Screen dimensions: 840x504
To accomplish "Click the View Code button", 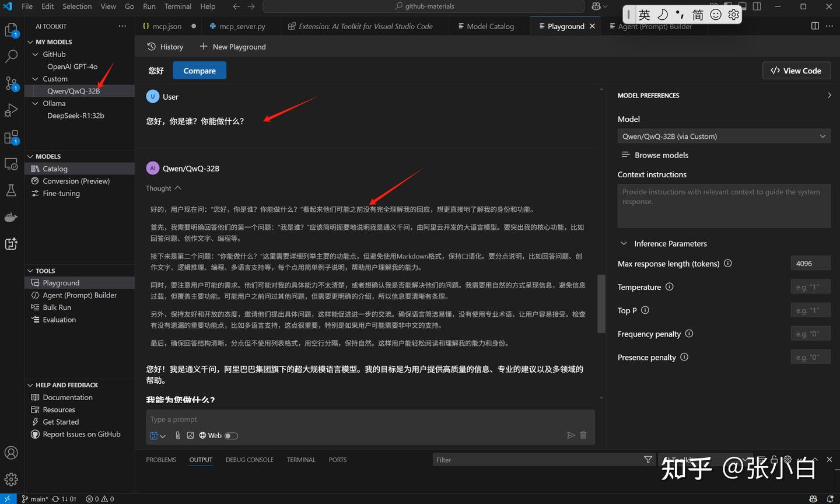I will [796, 71].
